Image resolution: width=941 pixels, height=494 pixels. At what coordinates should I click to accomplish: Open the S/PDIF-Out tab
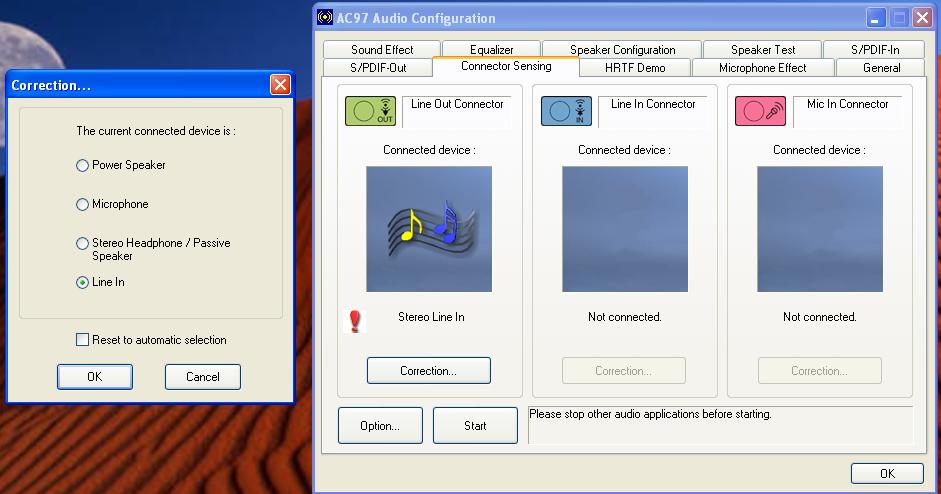click(378, 68)
